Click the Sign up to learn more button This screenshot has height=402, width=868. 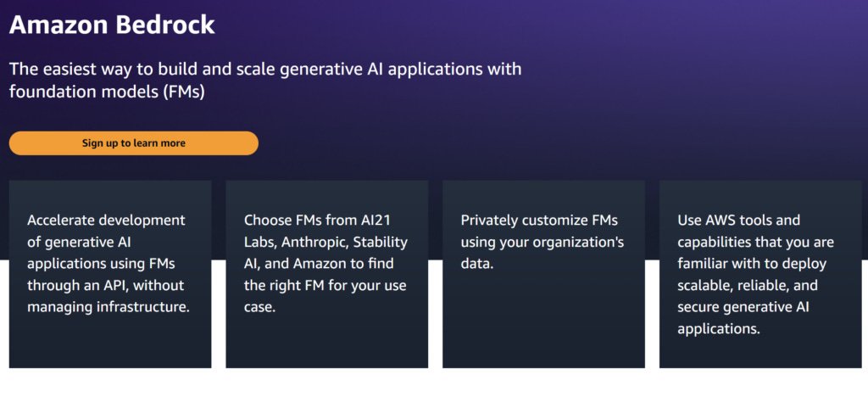[133, 143]
